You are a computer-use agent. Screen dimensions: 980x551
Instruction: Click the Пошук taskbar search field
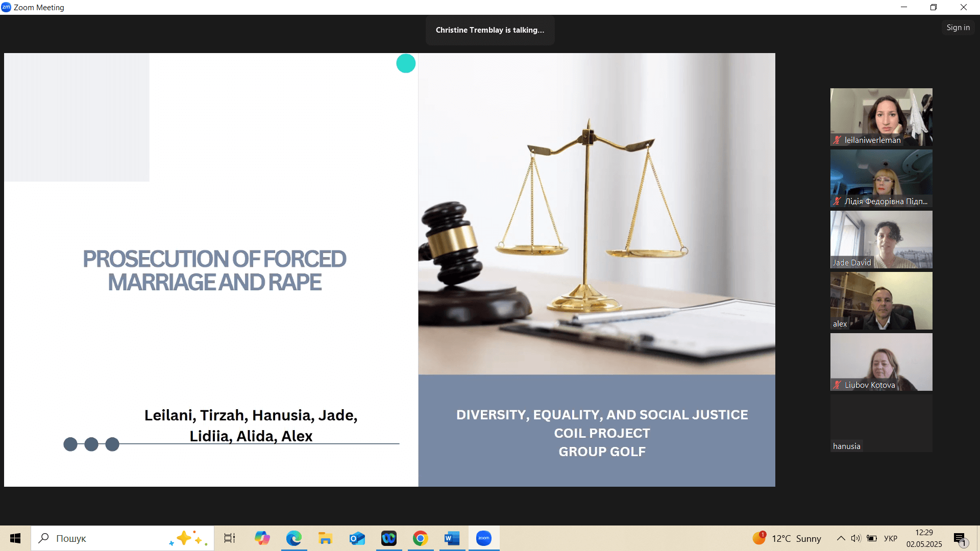[x=122, y=538]
